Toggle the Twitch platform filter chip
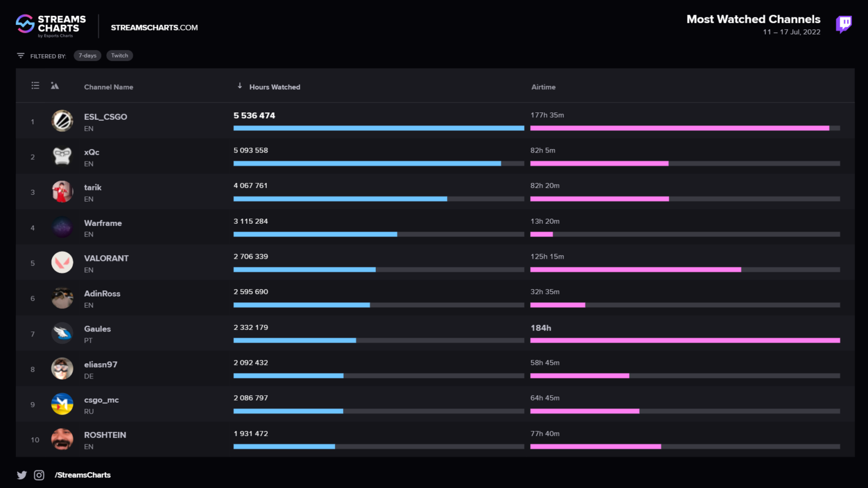The width and height of the screenshot is (868, 488). [119, 55]
